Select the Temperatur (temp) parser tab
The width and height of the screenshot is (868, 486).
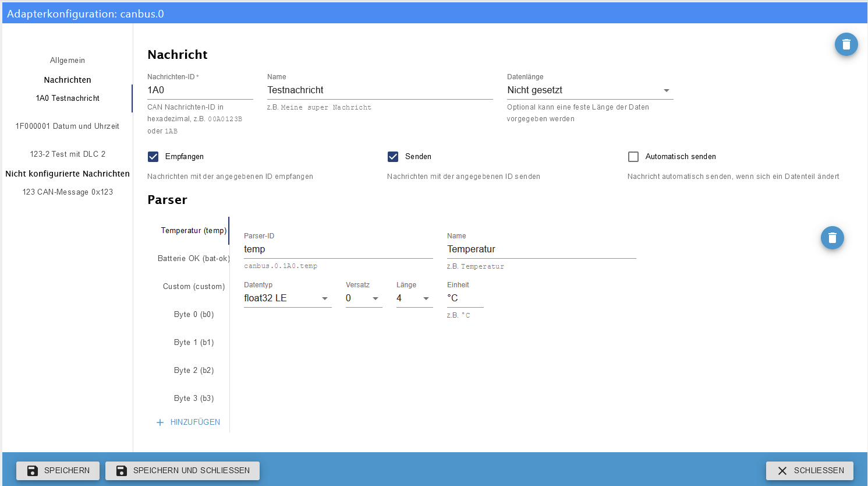[193, 231]
